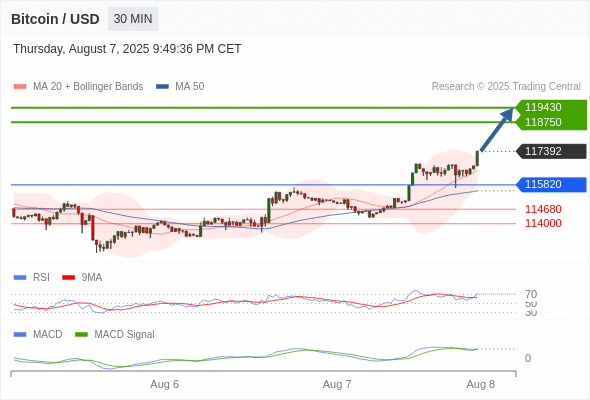Toggle the MACD legend entry
Screen dimensions: 590x400
pyautogui.click(x=38, y=334)
